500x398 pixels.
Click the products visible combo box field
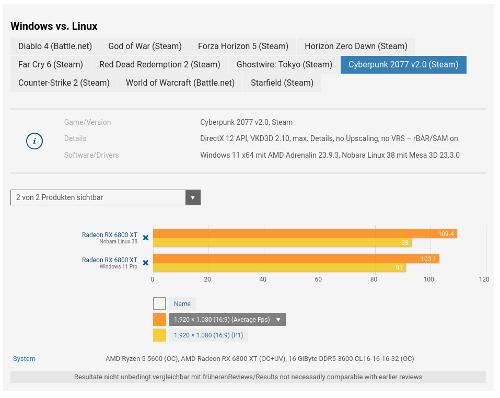point(105,197)
